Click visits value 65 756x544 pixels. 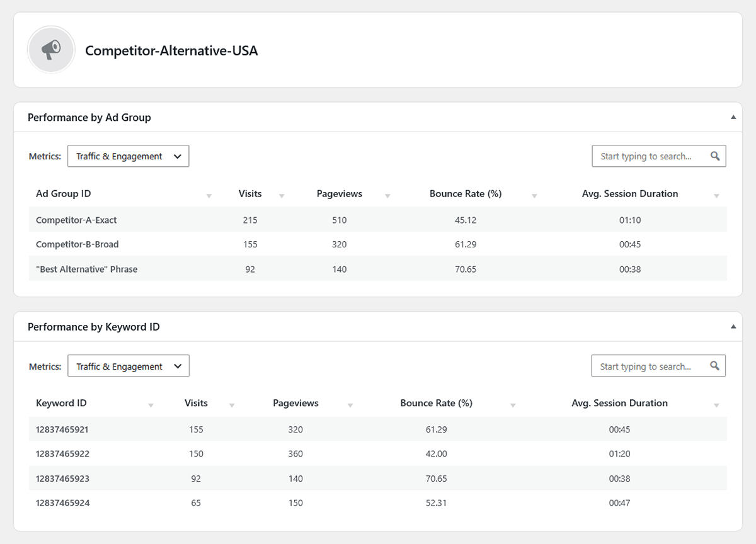(196, 503)
